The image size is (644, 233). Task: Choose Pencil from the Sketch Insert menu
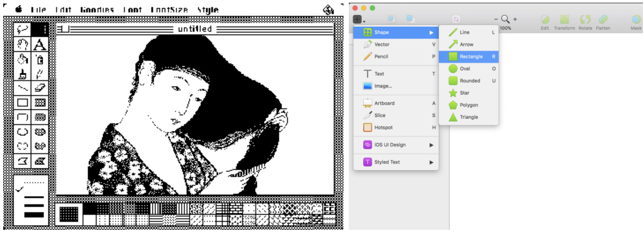point(396,57)
